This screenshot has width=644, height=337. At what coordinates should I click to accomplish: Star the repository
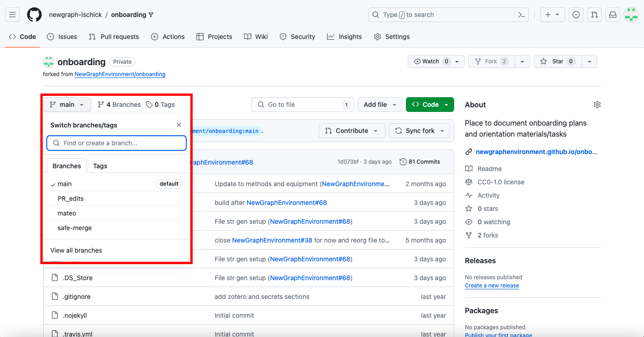(x=558, y=61)
